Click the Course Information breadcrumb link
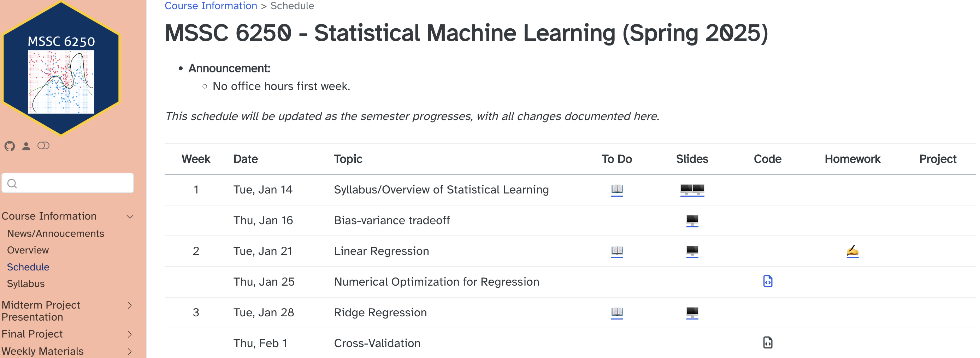Screen dimensions: 980x358 click(211, 6)
